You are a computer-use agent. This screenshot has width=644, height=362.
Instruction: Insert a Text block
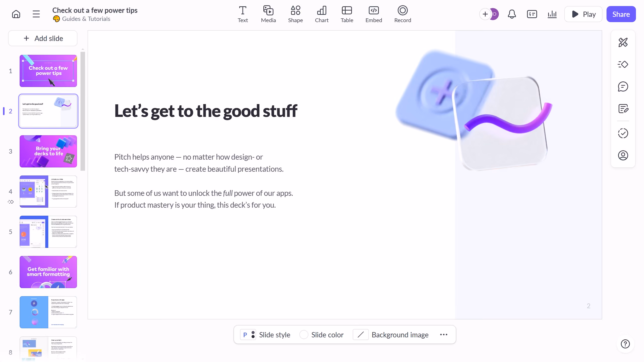243,14
